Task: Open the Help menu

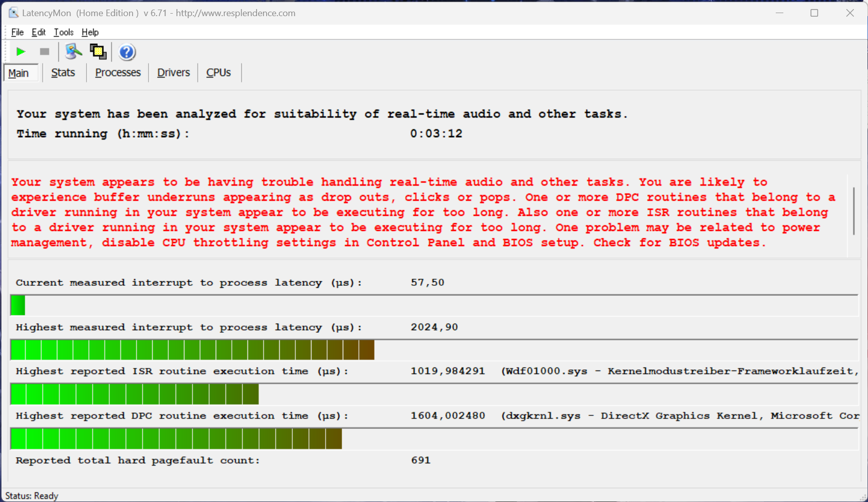Action: tap(90, 32)
